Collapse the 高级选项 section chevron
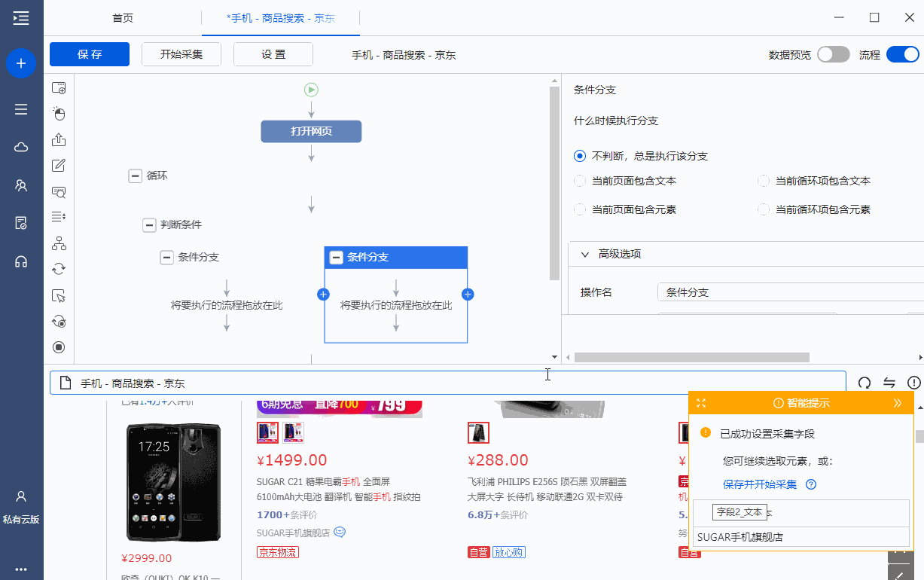924x580 pixels. [x=585, y=255]
